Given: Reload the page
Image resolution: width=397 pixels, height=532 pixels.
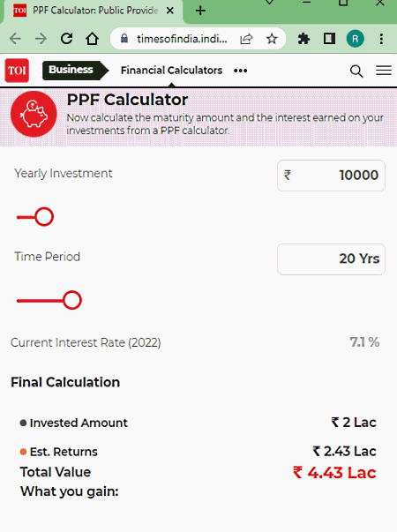Looking at the screenshot, I should pos(66,39).
